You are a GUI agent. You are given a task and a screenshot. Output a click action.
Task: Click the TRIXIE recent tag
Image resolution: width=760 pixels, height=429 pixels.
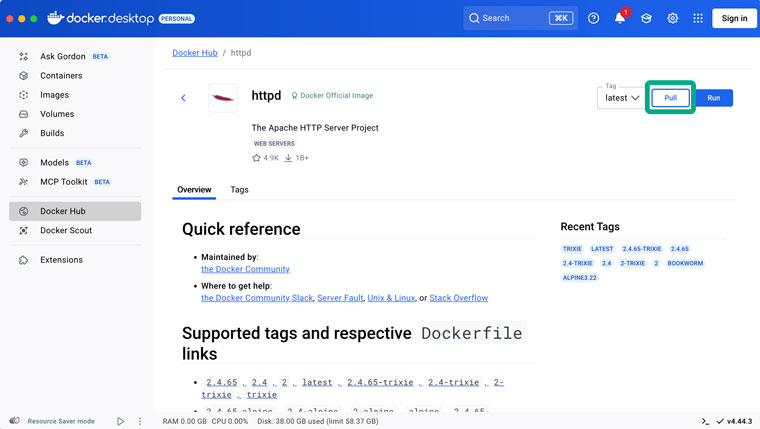tap(572, 249)
